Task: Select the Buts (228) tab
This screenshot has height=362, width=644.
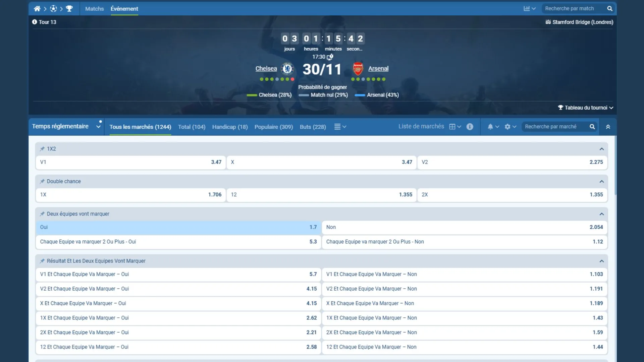Action: pos(313,127)
